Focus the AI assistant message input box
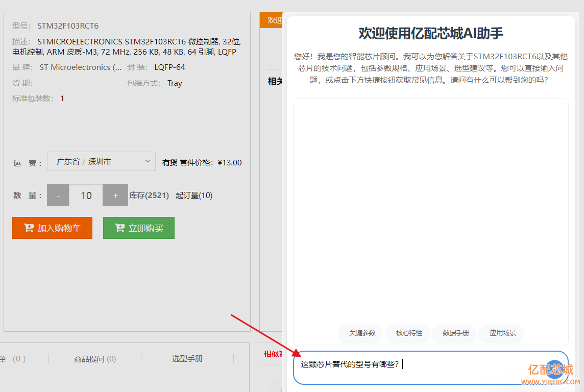The image size is (584, 392). click(x=419, y=366)
